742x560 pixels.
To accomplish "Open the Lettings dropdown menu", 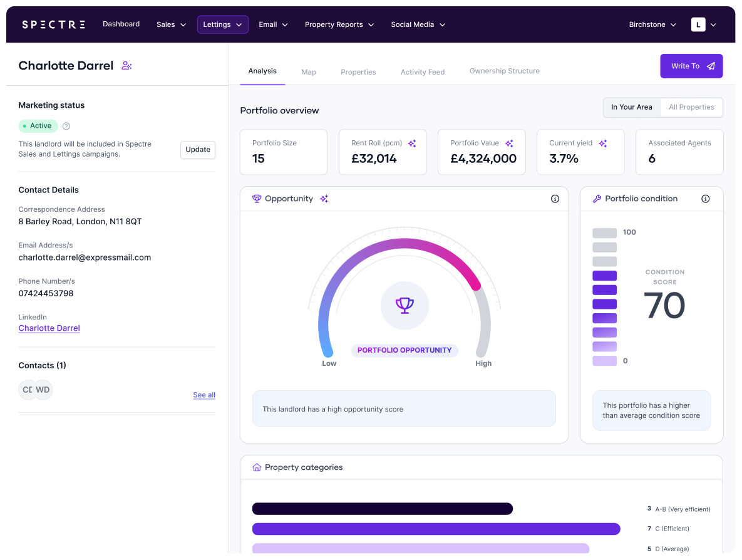I will point(222,24).
